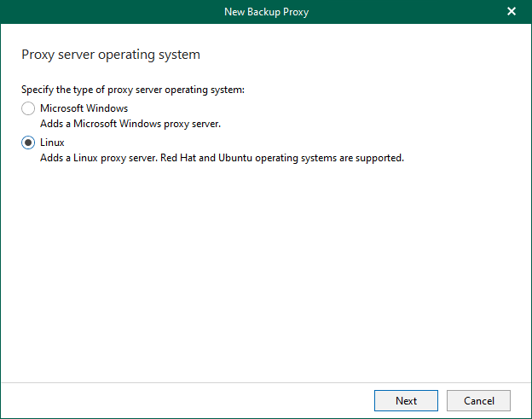Select the Microsoft Windows radio button
The image size is (532, 419).
(x=28, y=108)
